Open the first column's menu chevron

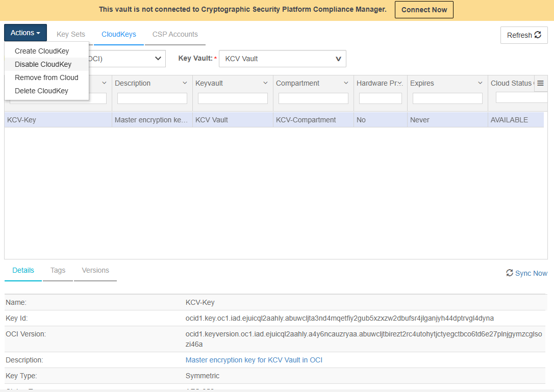coord(104,83)
